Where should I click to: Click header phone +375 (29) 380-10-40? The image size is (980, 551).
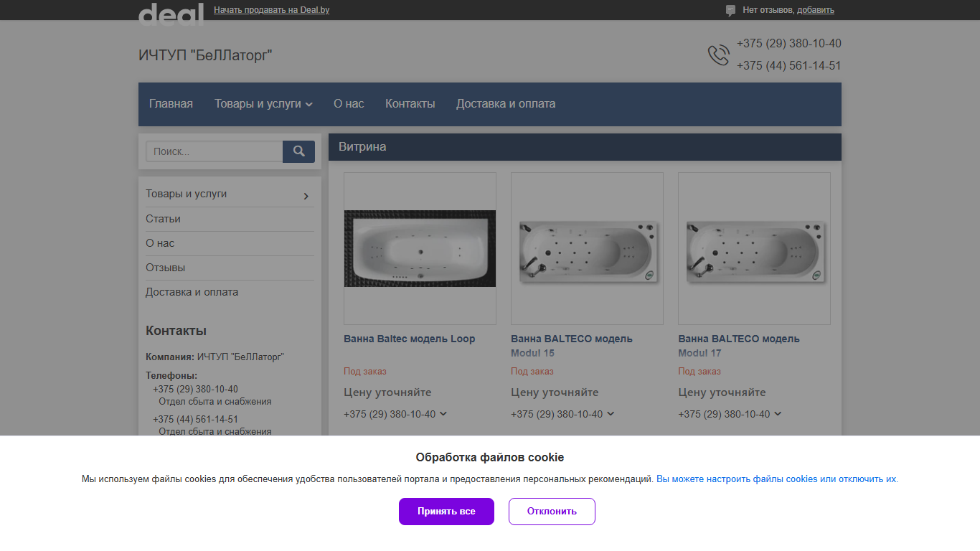(x=789, y=44)
